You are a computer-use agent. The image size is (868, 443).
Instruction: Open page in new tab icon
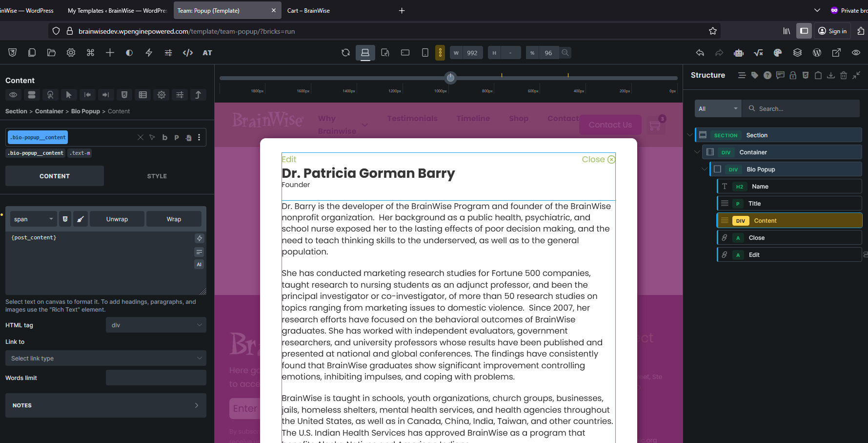[x=836, y=53]
